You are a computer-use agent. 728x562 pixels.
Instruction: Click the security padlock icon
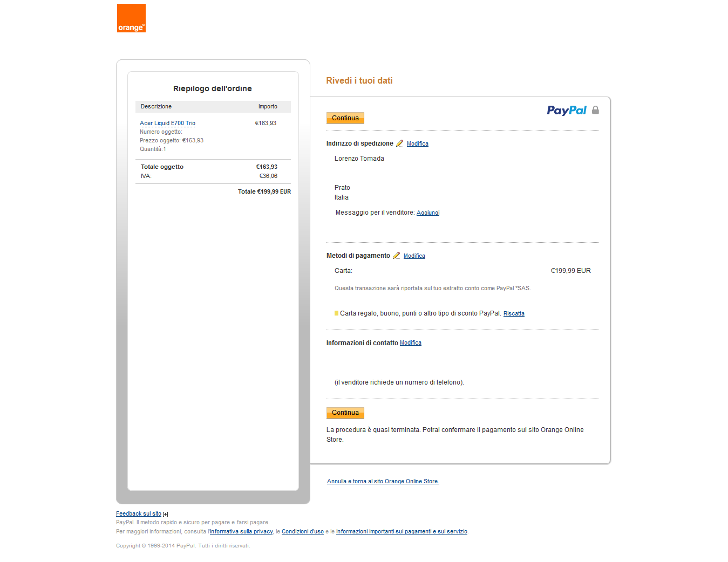coord(595,110)
